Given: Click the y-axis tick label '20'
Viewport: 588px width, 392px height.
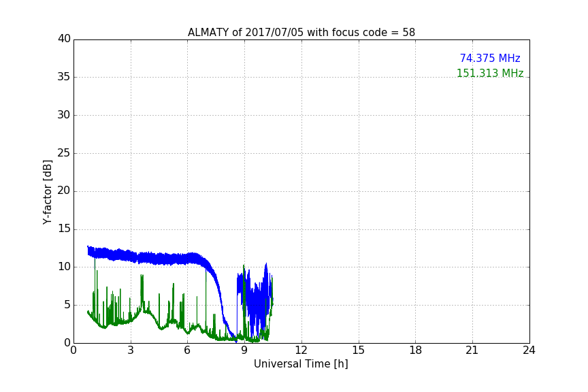Looking at the screenshot, I should [x=64, y=191].
